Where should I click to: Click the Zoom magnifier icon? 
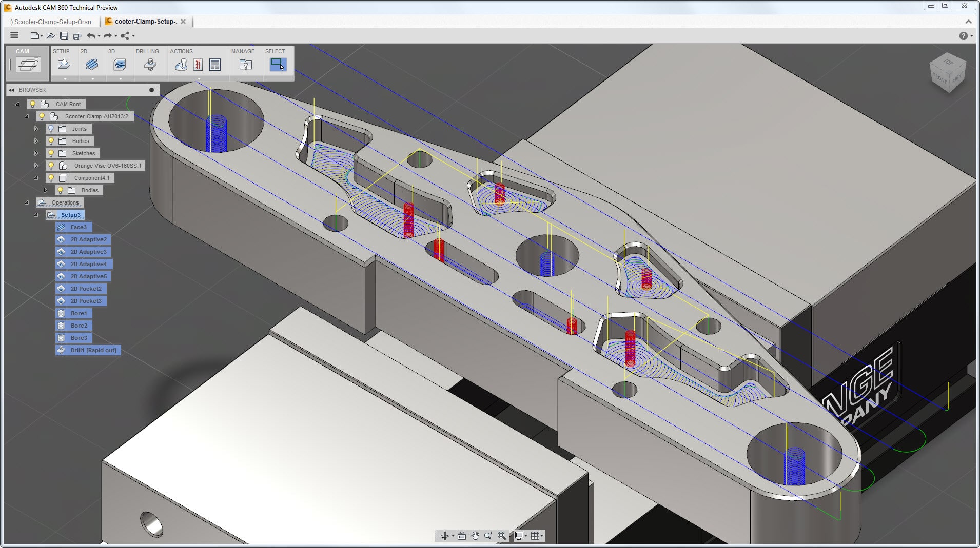click(x=488, y=536)
